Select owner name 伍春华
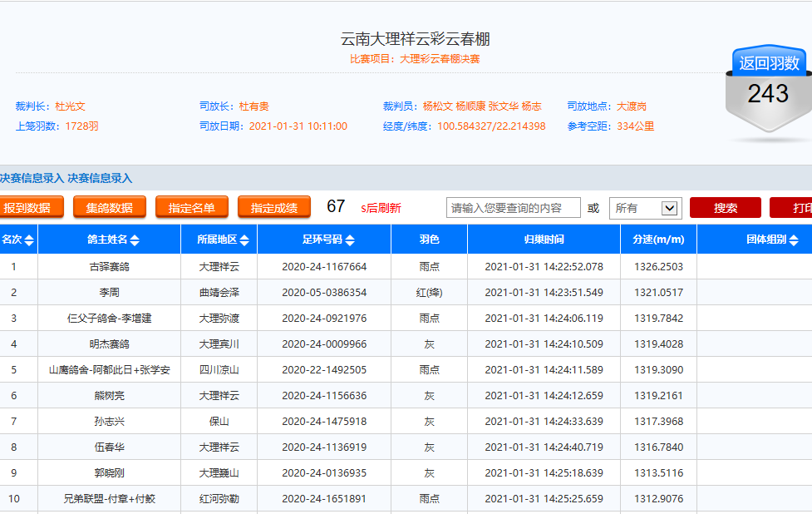 pos(109,447)
